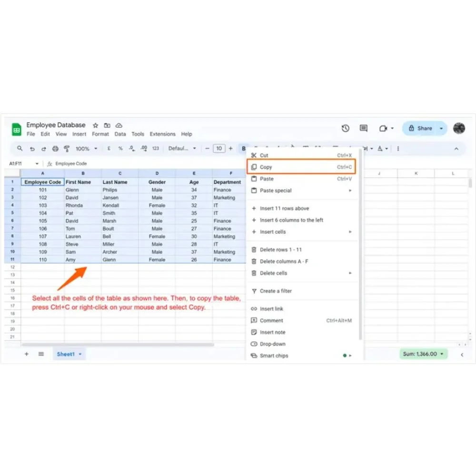Image resolution: width=476 pixels, height=476 pixels.
Task: Open the three-dot more toolbar options
Action: click(398, 149)
